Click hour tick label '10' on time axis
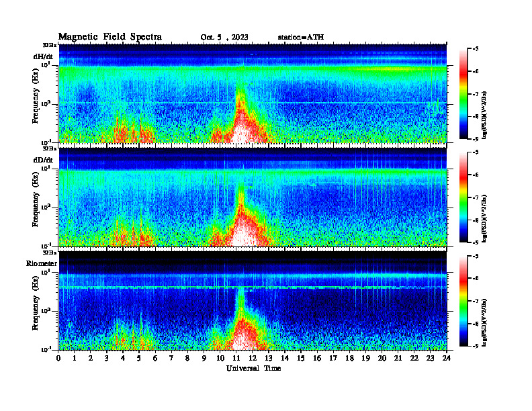The height and width of the screenshot is (411, 532). click(x=220, y=358)
